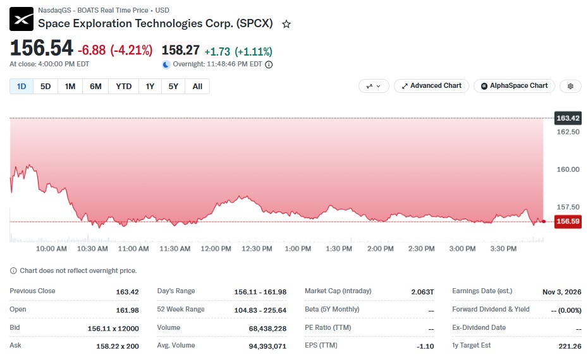This screenshot has height=364, width=588.
Task: Click the 163.42 previous close chart label
Action: pos(568,118)
